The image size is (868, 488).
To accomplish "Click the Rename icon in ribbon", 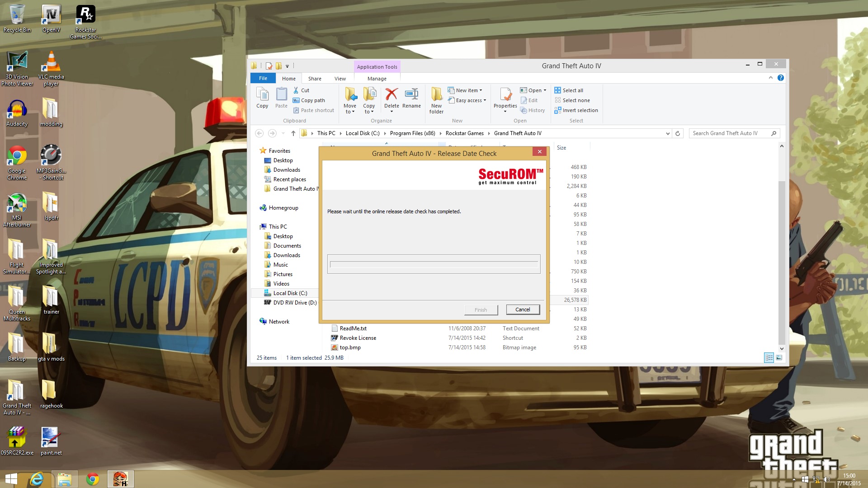I will 411,94.
